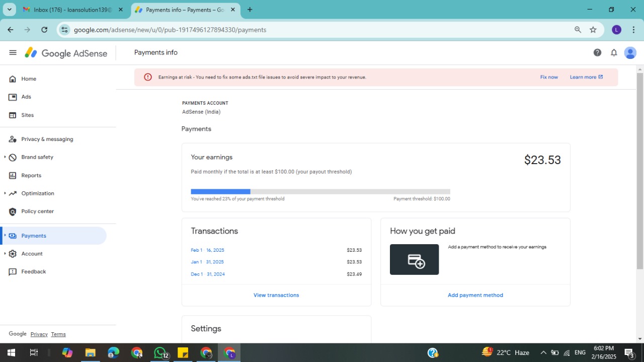Go back to the previous page
644x362 pixels.
click(11, 30)
